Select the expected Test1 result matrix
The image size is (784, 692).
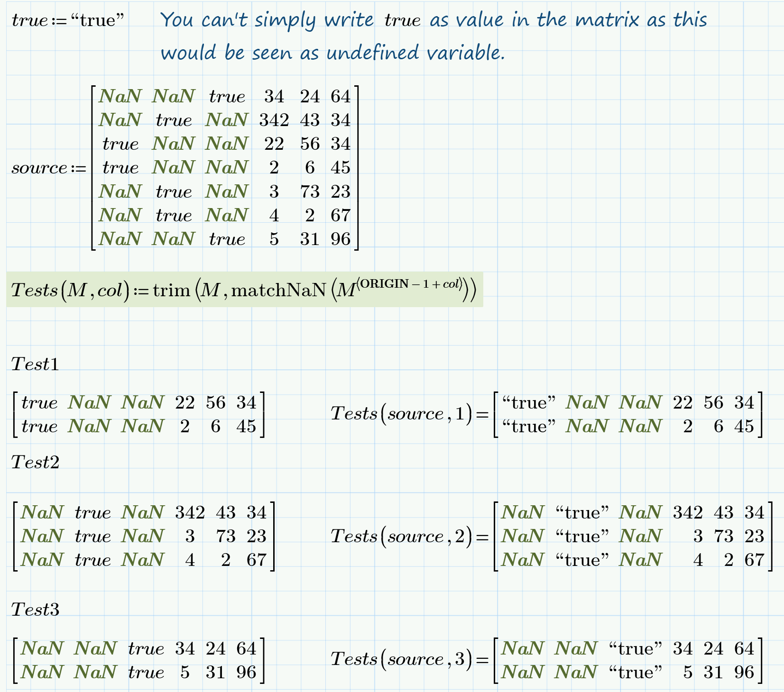click(138, 414)
